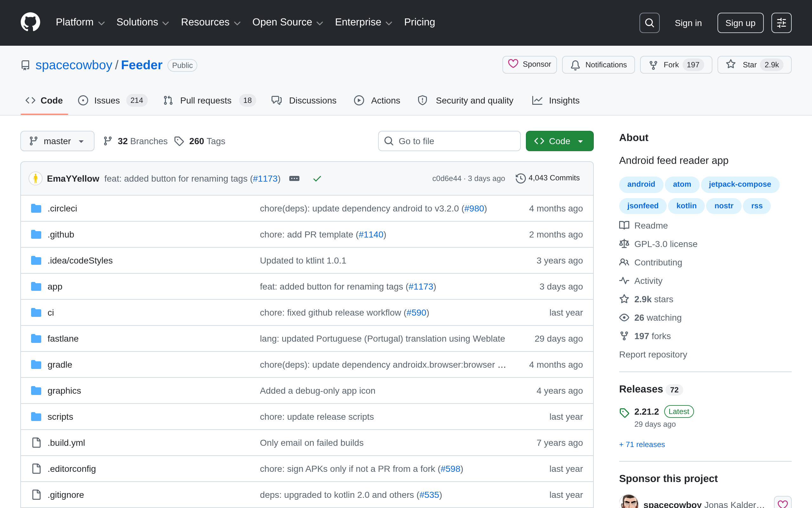This screenshot has width=812, height=508.
Task: Switch to the Pull requests tab
Action: [x=210, y=100]
